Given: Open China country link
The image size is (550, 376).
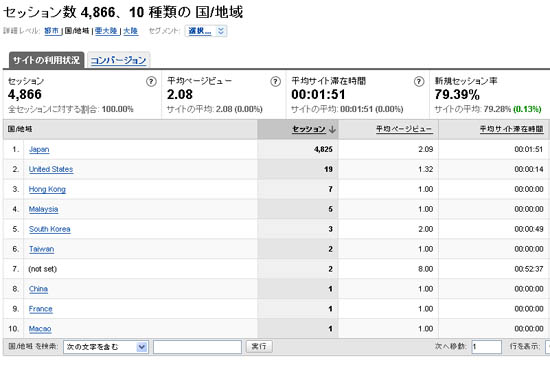Looking at the screenshot, I should tap(38, 289).
